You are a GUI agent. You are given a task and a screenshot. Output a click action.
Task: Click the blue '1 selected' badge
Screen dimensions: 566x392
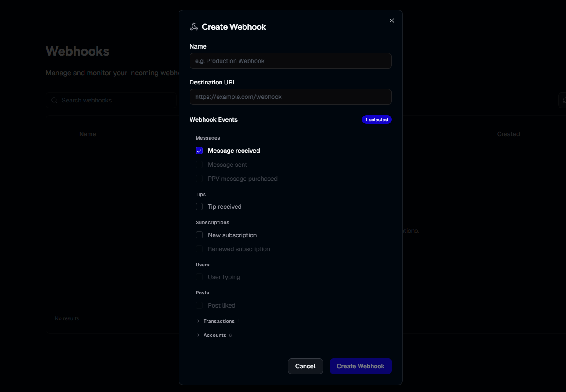(x=377, y=119)
